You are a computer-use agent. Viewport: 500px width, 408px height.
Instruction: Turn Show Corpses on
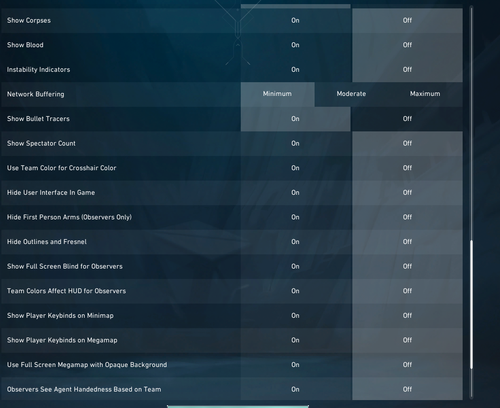[x=295, y=21]
